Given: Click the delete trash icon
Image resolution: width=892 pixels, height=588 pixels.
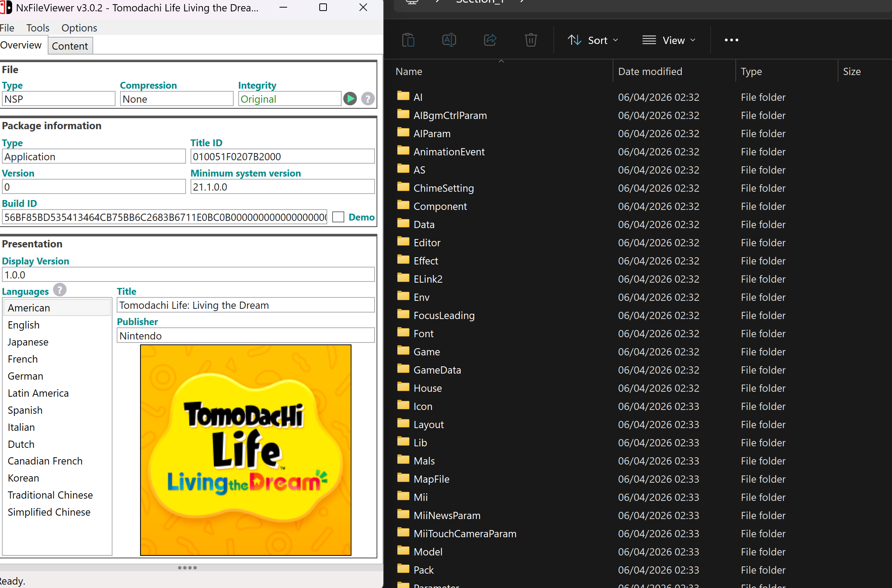Looking at the screenshot, I should coord(531,40).
